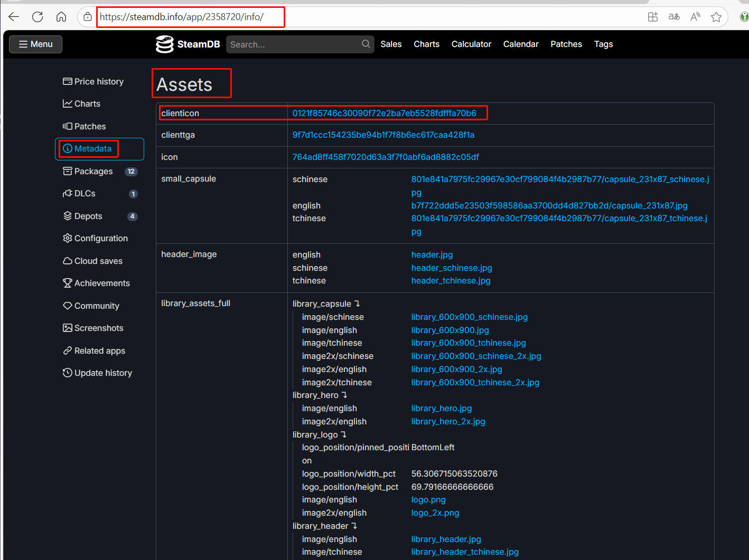
Task: Collapse the library_header section arrow
Action: point(354,526)
